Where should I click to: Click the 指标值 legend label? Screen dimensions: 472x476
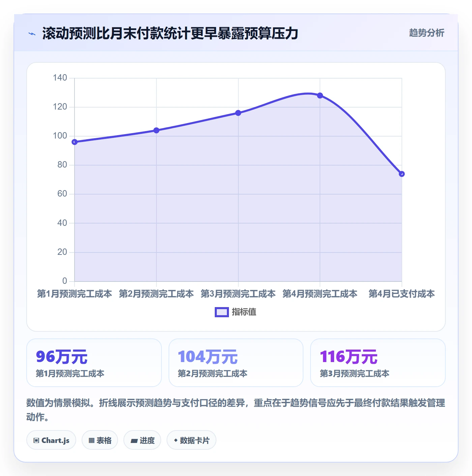tap(244, 312)
